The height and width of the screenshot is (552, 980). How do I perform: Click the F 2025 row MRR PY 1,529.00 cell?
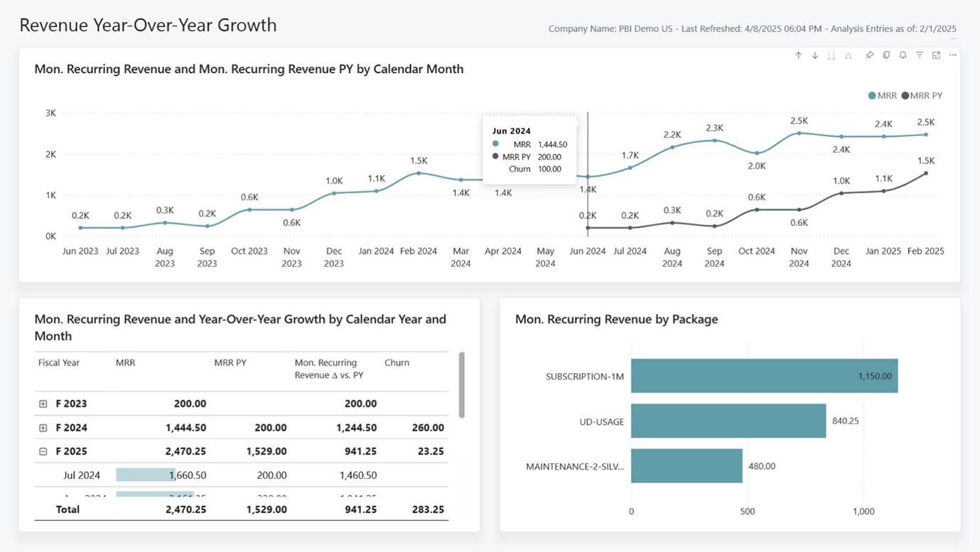(x=266, y=451)
